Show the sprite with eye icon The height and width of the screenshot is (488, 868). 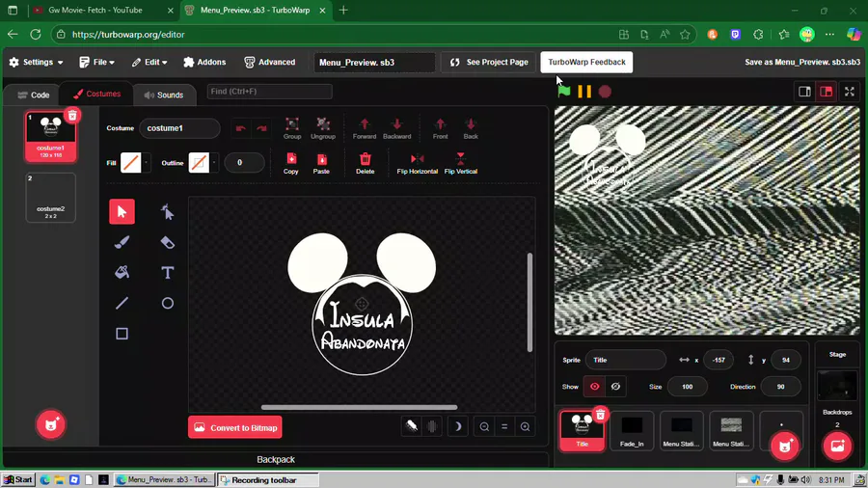[x=594, y=386]
